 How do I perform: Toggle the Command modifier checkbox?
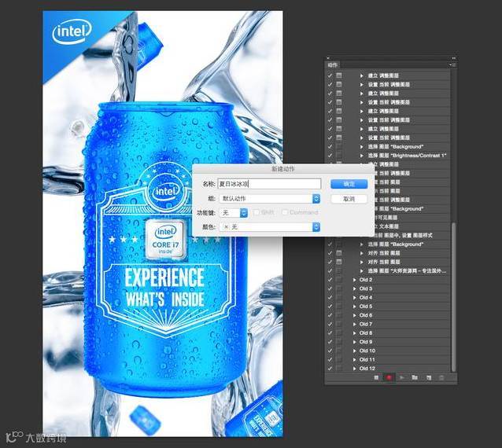(285, 212)
